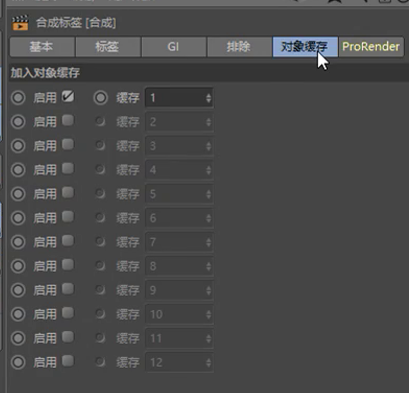Click the keyframe dot left of 启用 in buffer 9 row
The height and width of the screenshot is (393, 409).
18,290
